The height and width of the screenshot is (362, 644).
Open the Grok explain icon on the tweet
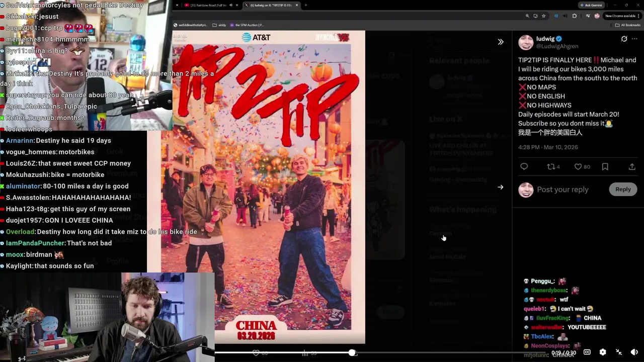click(x=624, y=39)
